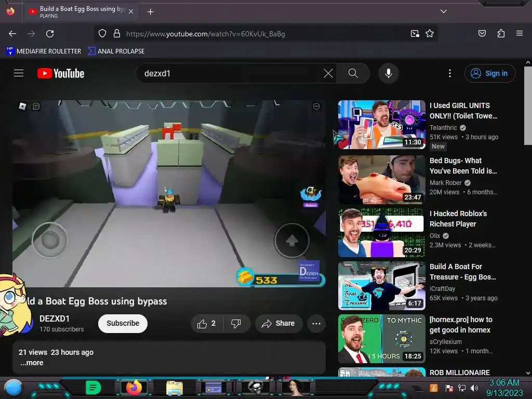Open the Pocket save icon
This screenshot has width=532, height=399.
tap(482, 33)
